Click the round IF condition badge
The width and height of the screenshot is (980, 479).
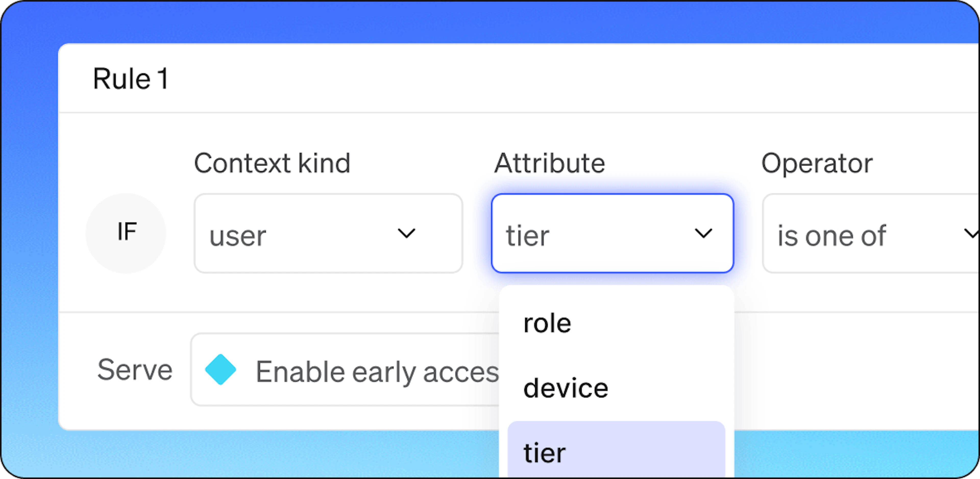click(126, 233)
